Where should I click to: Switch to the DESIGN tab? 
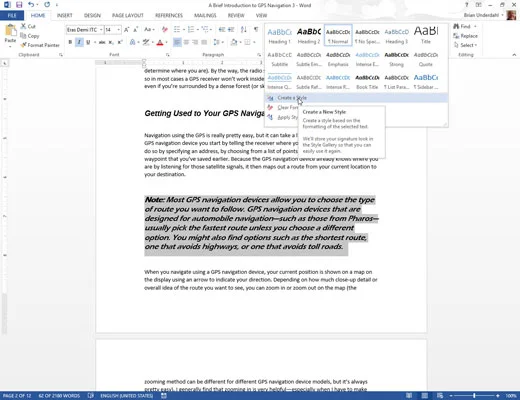click(92, 15)
